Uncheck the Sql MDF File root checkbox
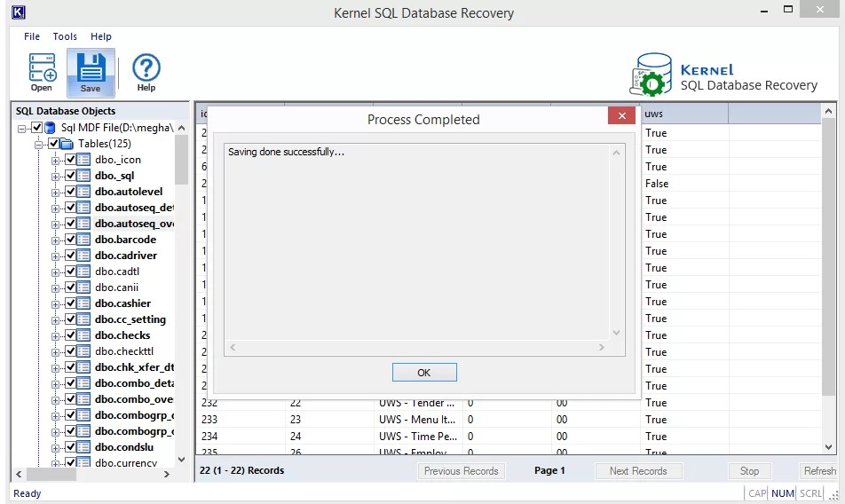Viewport: 845px width, 504px height. (x=36, y=128)
